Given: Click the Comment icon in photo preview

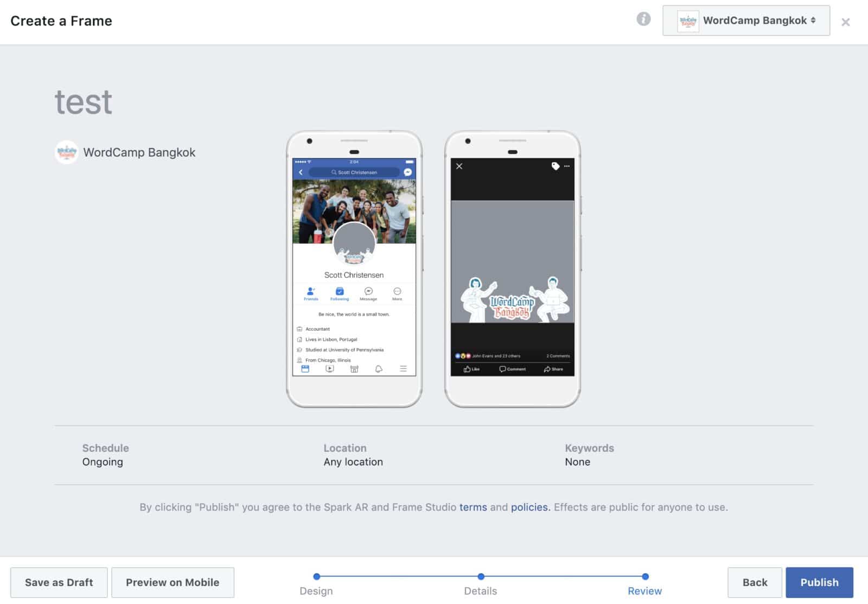Looking at the screenshot, I should 502,369.
